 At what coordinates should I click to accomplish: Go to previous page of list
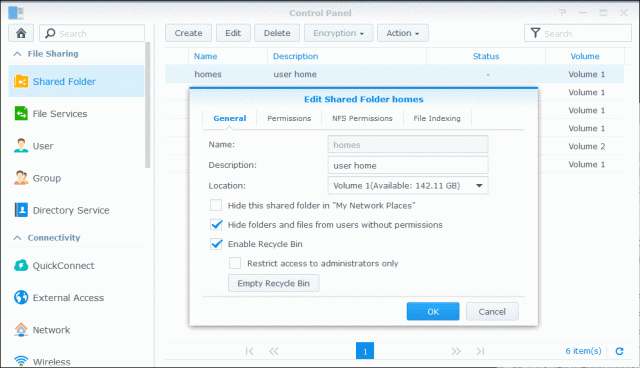tap(273, 351)
